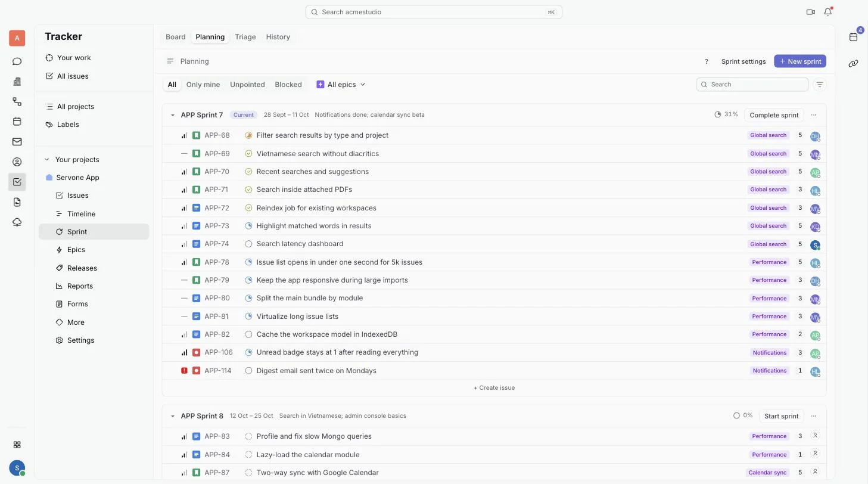Switch to the Triage tab

[245, 37]
